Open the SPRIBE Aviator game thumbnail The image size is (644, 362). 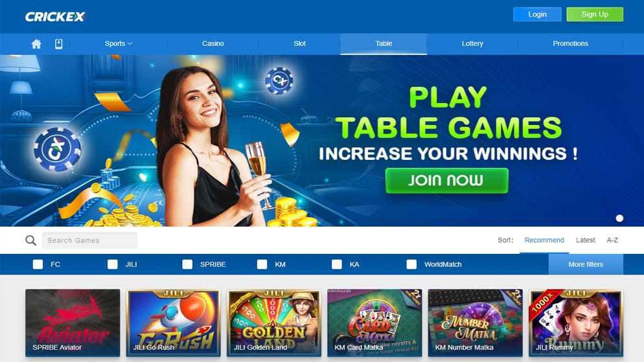coord(73,322)
